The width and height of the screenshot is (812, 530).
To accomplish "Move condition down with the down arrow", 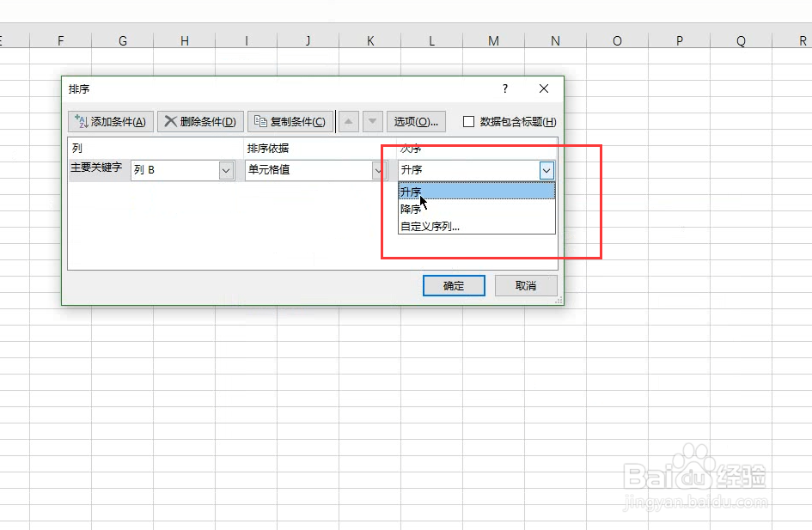I will tap(372, 122).
